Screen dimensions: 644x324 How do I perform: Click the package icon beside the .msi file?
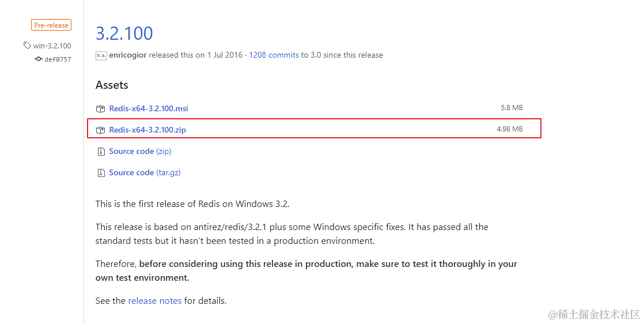tap(101, 109)
